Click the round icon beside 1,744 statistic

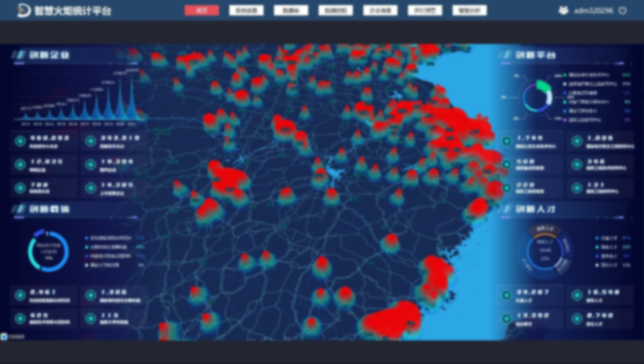click(x=506, y=141)
